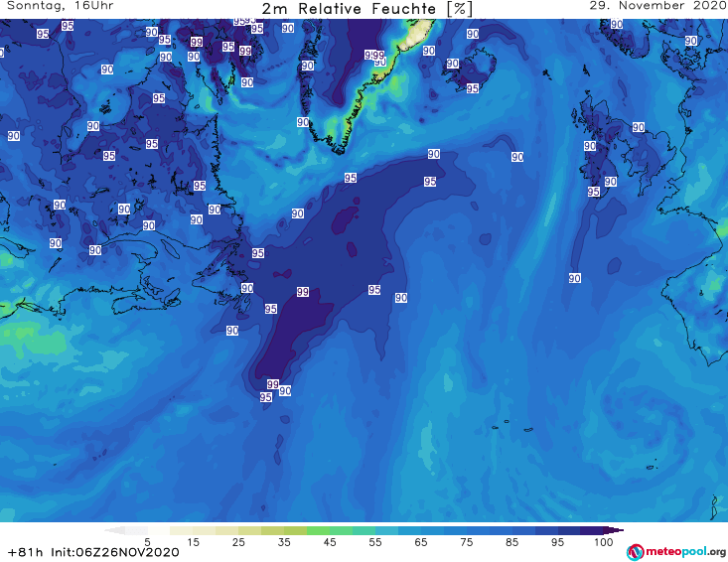
Task: Click the '85' tick label on the colour scale
Action: 512,542
